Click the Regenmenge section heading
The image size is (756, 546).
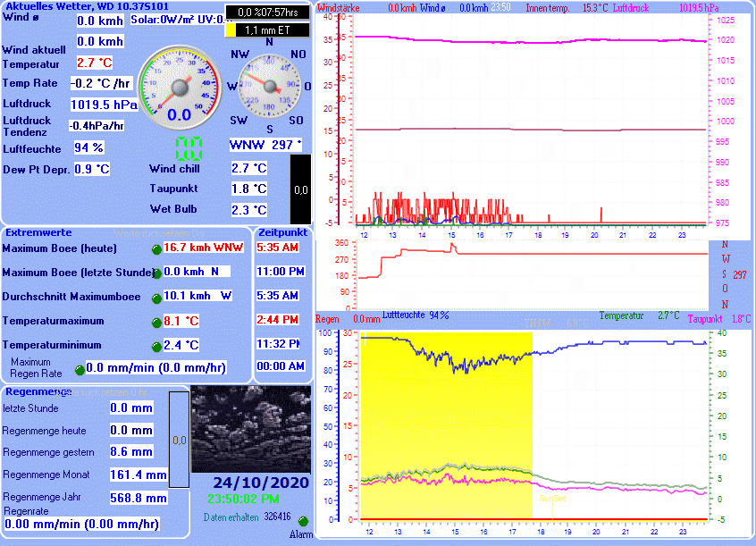38,391
